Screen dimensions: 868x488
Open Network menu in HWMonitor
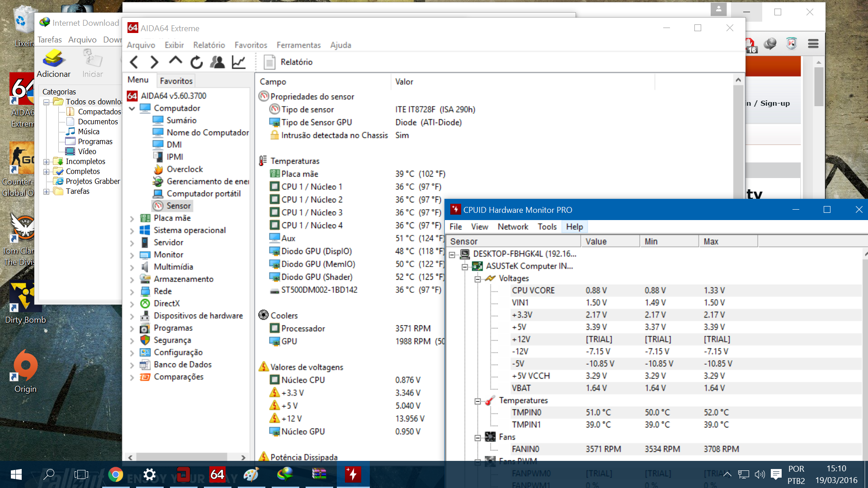click(513, 227)
